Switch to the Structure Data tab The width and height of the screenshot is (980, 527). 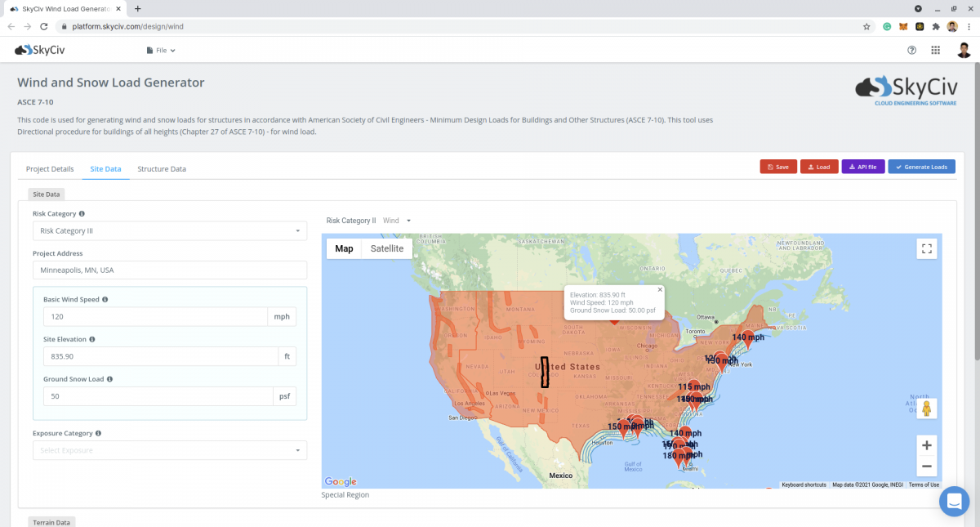click(x=162, y=169)
